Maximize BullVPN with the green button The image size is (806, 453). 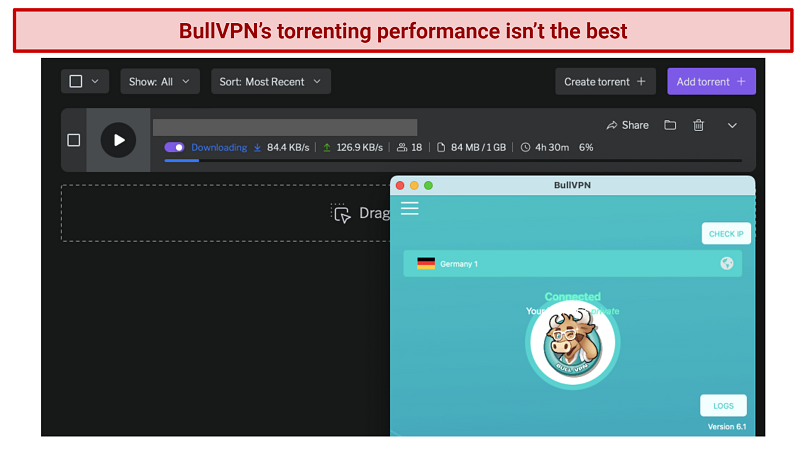(x=428, y=185)
